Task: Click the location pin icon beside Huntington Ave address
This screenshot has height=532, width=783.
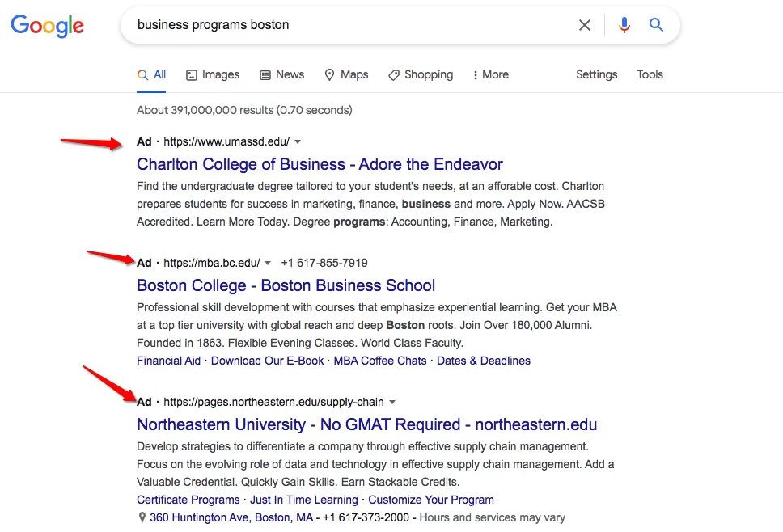Action: click(142, 517)
